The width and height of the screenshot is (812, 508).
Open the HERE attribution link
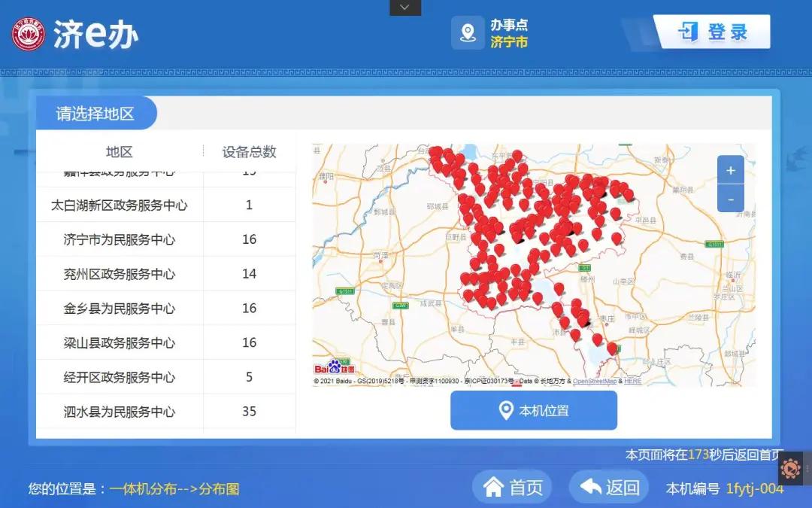coord(633,381)
